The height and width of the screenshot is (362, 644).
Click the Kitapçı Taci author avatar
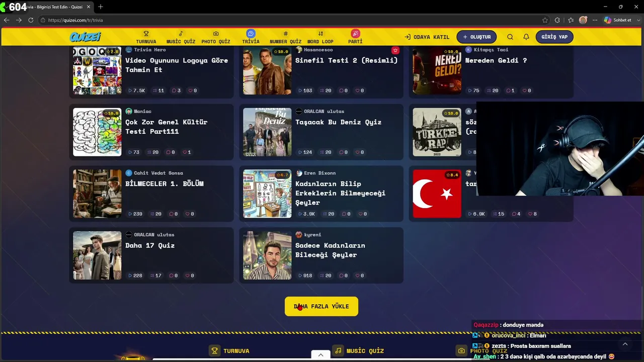coord(468,50)
